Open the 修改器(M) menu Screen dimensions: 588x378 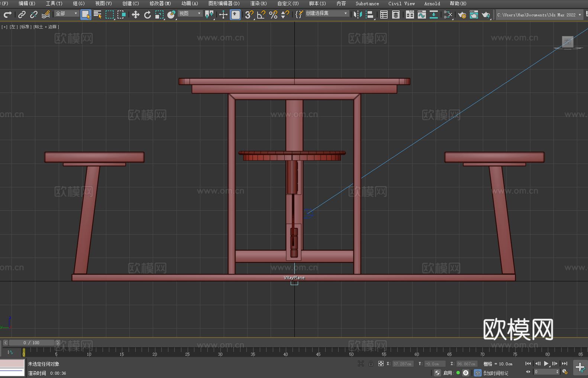click(x=160, y=3)
